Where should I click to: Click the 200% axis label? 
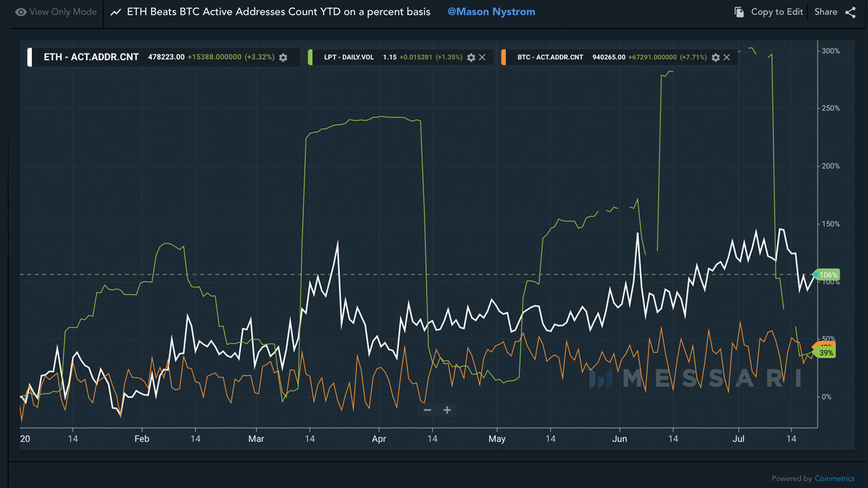(x=831, y=166)
